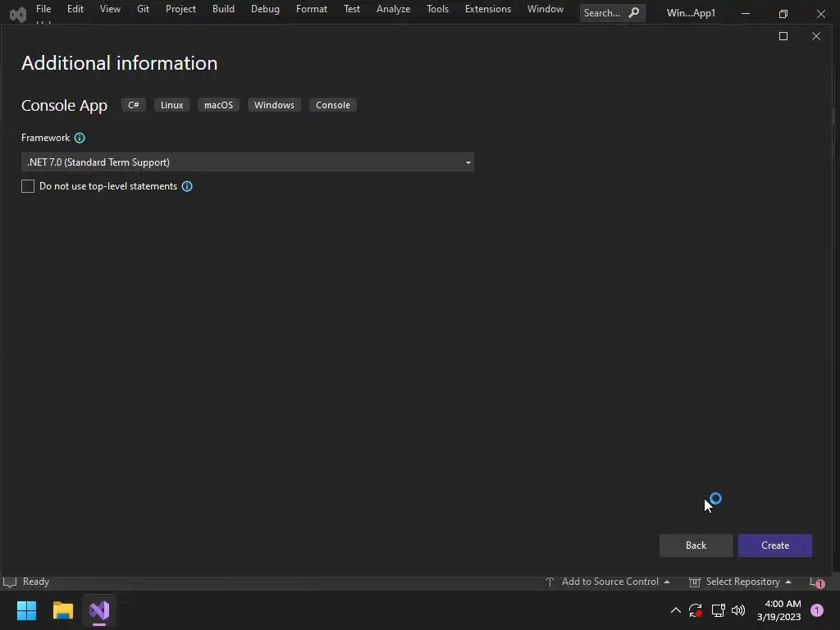The height and width of the screenshot is (630, 840).
Task: Maximize the Additional information dialog
Action: coord(783,36)
